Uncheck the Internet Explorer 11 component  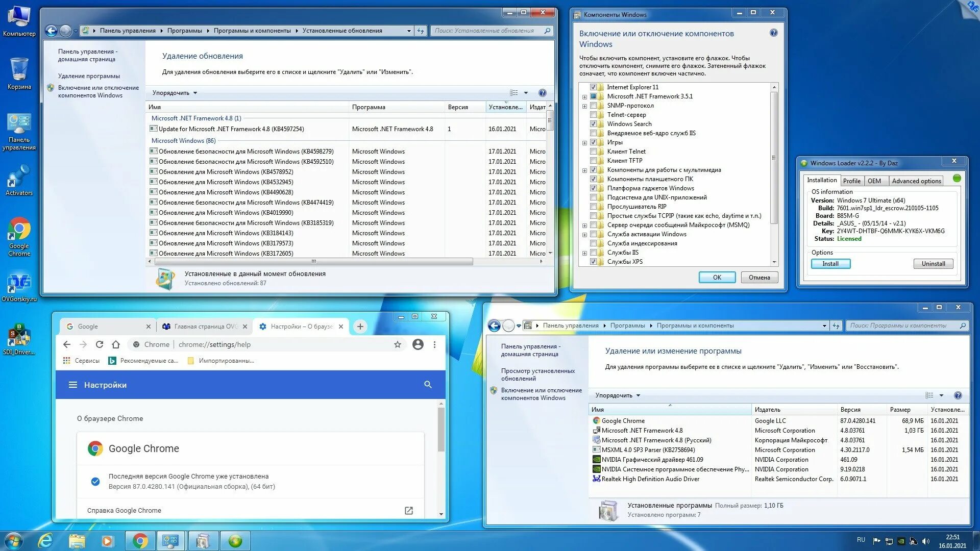point(593,87)
